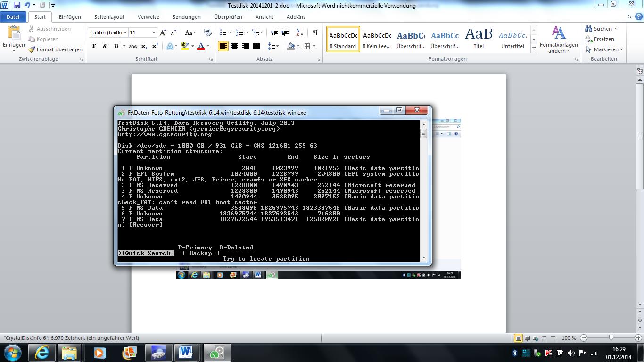
Task: Apply the Titel style
Action: coord(479,39)
